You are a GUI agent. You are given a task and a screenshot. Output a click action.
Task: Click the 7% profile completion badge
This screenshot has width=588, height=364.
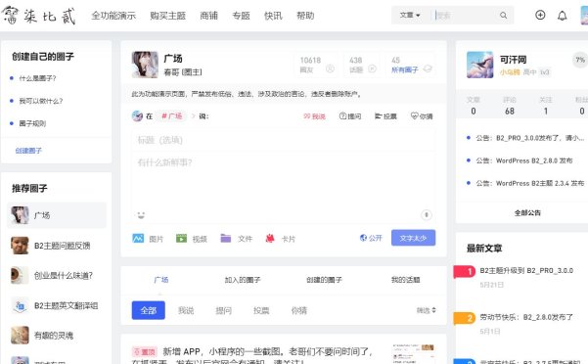580,60
